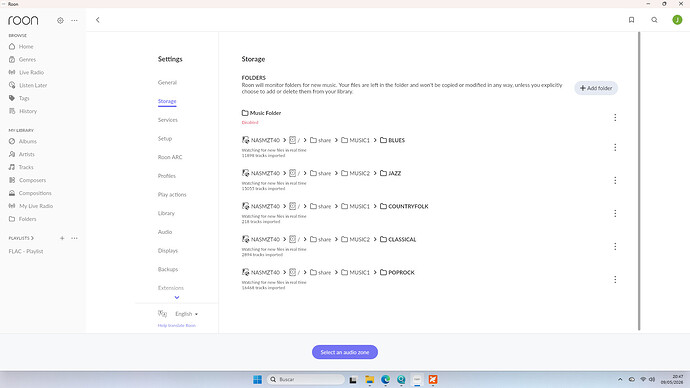Click the Buscar taskbar search box
This screenshot has width=690, height=388.
pyautogui.click(x=306, y=379)
